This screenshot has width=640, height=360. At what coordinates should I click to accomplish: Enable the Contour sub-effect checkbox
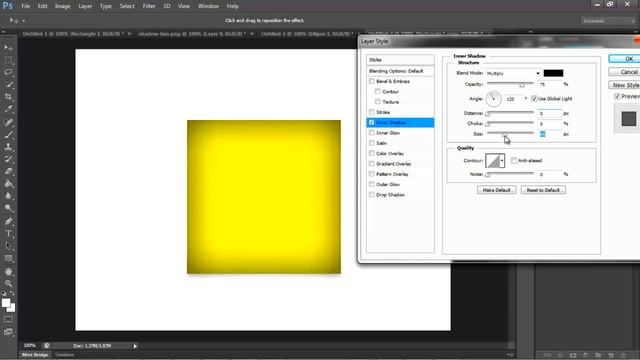[378, 91]
